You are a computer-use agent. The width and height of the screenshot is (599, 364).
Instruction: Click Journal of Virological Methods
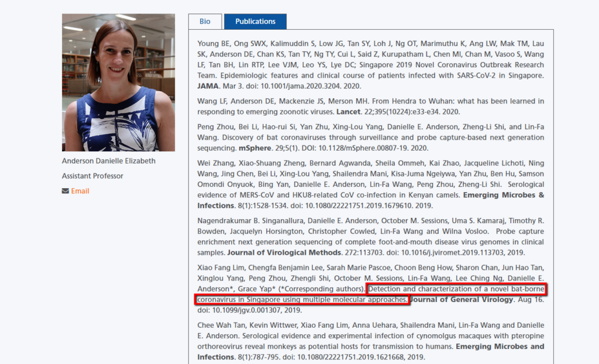pyautogui.click(x=284, y=253)
